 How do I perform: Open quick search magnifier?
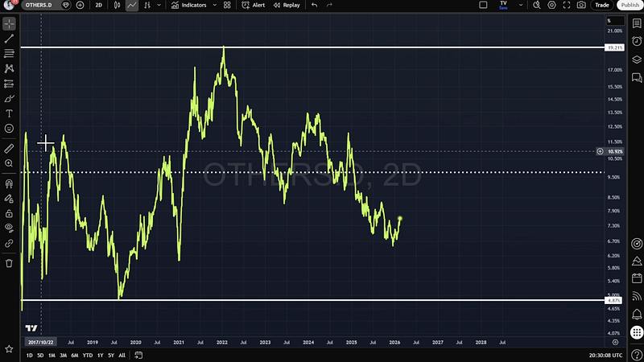point(537,5)
